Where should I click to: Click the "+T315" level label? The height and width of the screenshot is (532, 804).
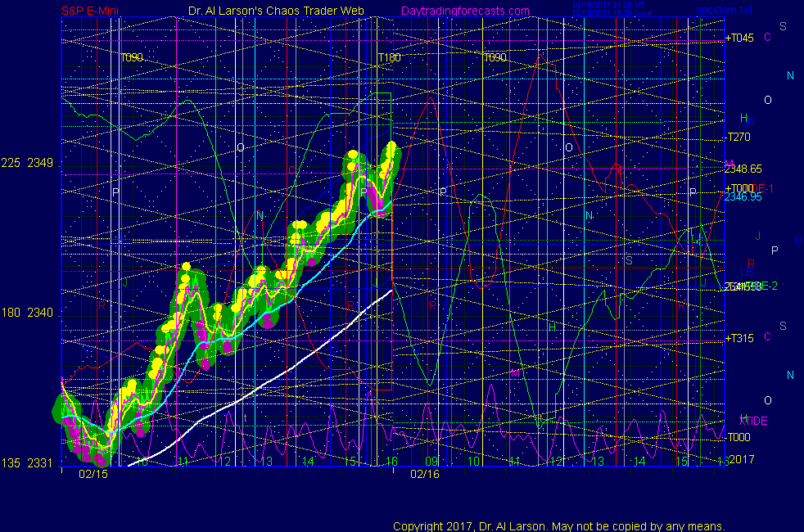[739, 338]
